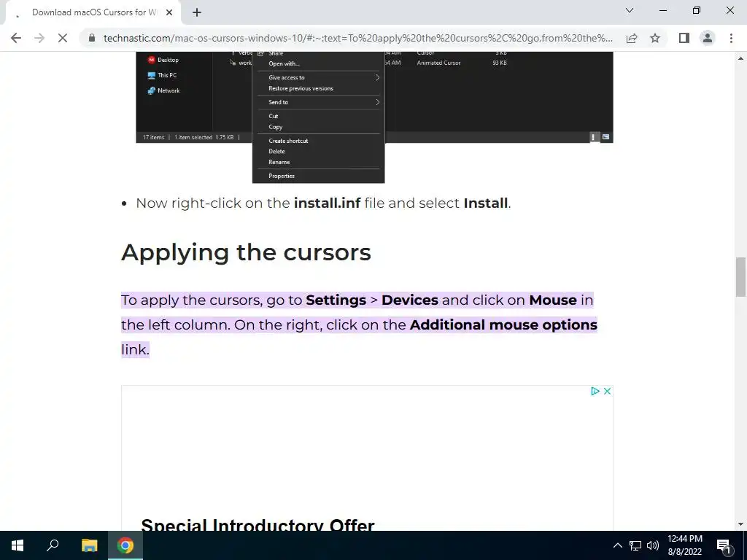Screen dimensions: 747x560
Task: Open a new tab
Action: 197,12
